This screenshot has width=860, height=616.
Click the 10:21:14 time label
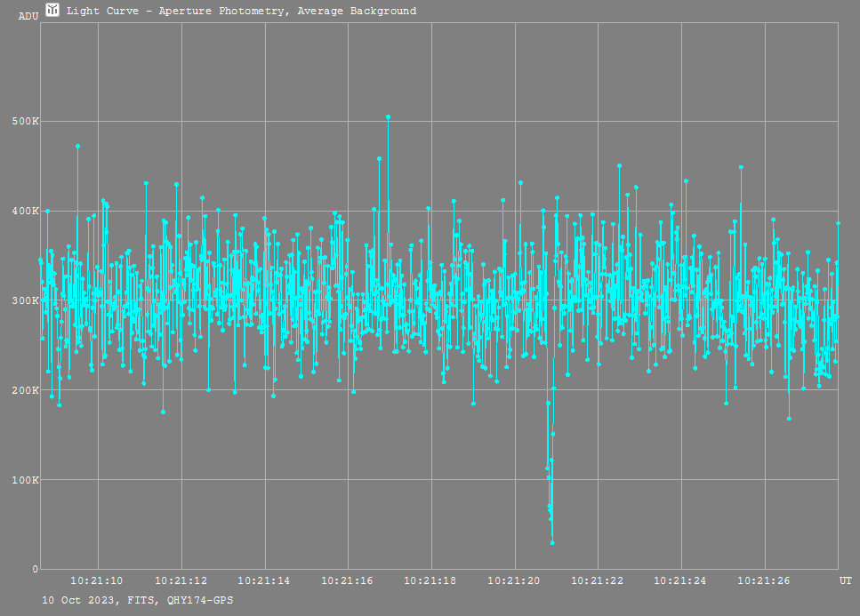[264, 581]
